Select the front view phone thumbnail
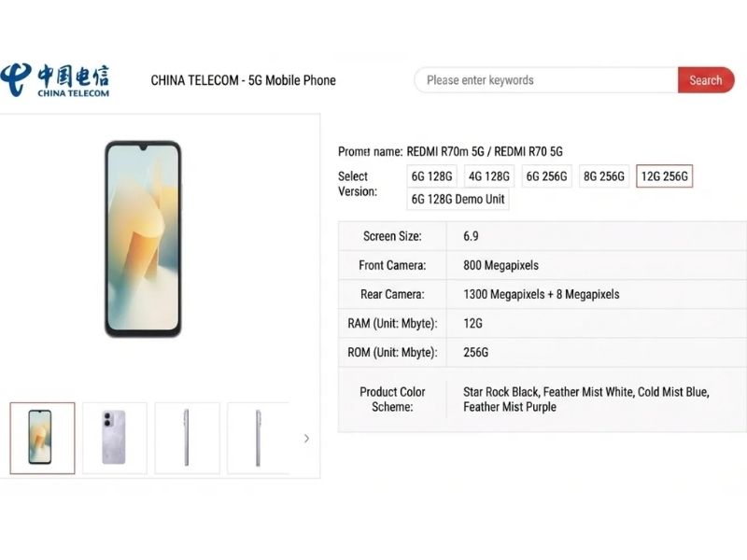This screenshot has width=747, height=560. coord(43,437)
